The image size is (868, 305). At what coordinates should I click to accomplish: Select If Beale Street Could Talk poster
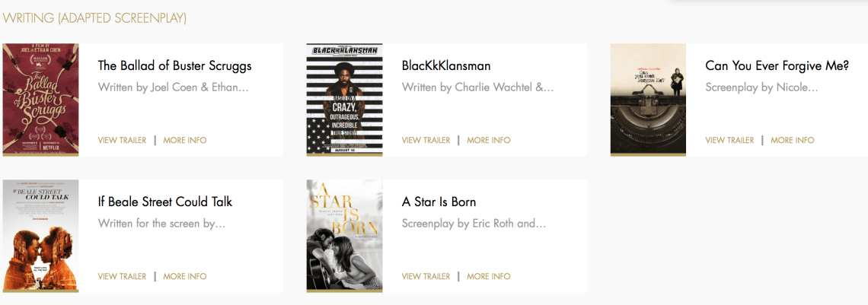41,236
